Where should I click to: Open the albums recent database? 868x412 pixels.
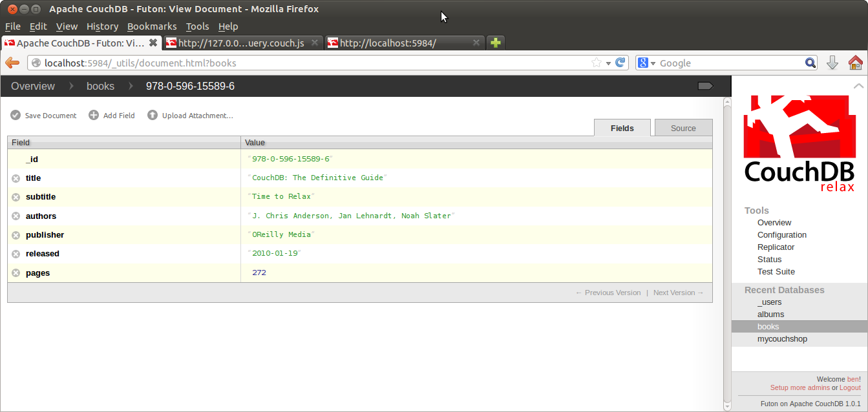770,314
